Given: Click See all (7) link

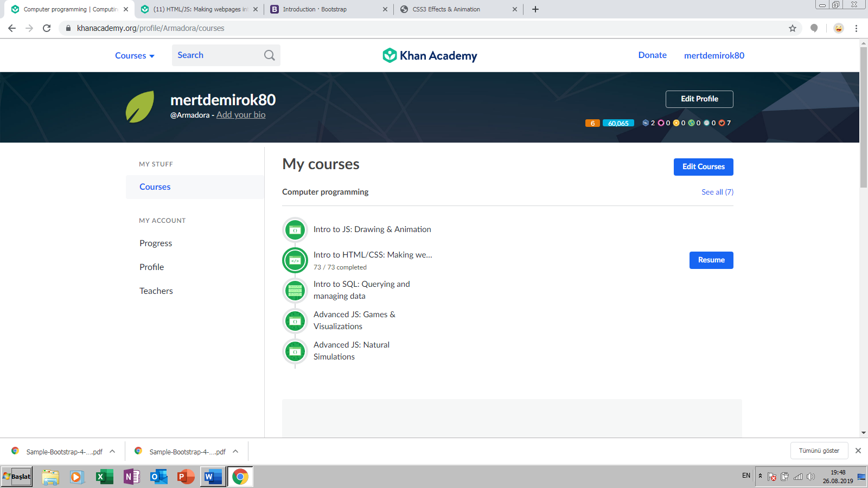Looking at the screenshot, I should 717,192.
